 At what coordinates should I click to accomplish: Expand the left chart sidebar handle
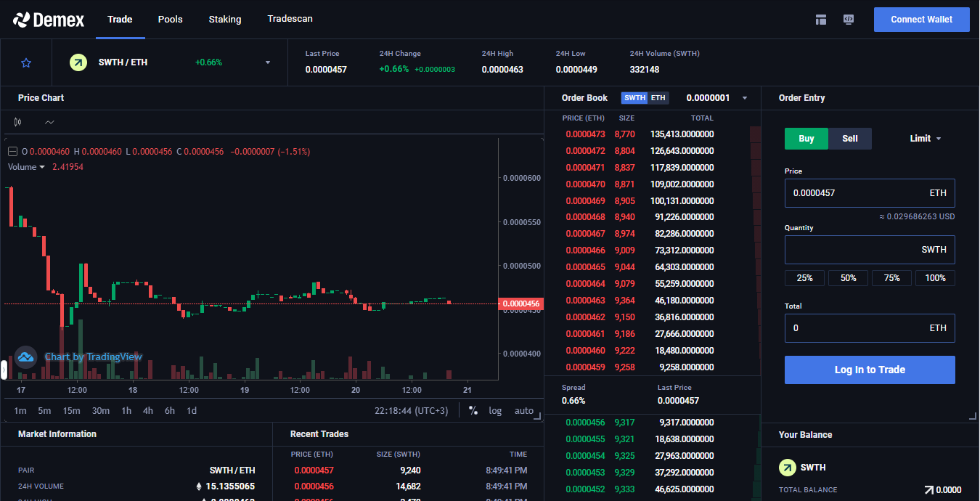pos(4,370)
